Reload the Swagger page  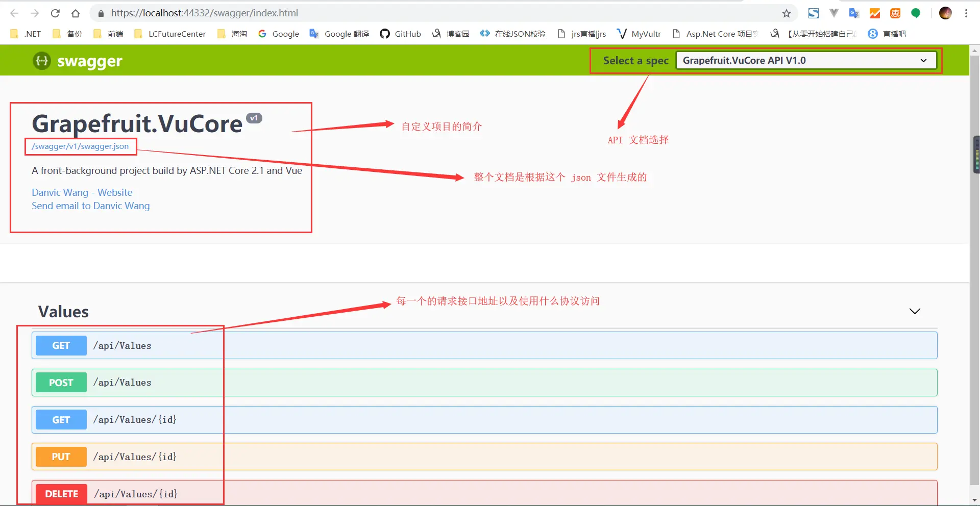[x=55, y=13]
